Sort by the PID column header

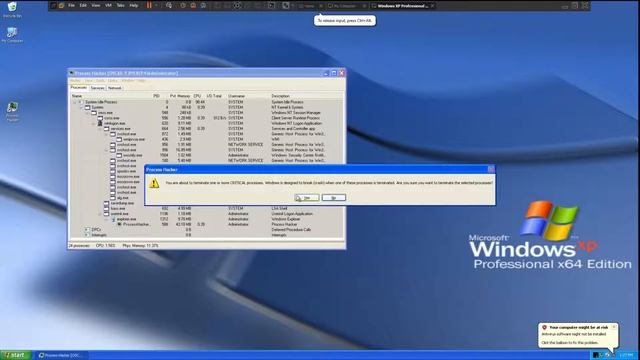tap(157, 96)
